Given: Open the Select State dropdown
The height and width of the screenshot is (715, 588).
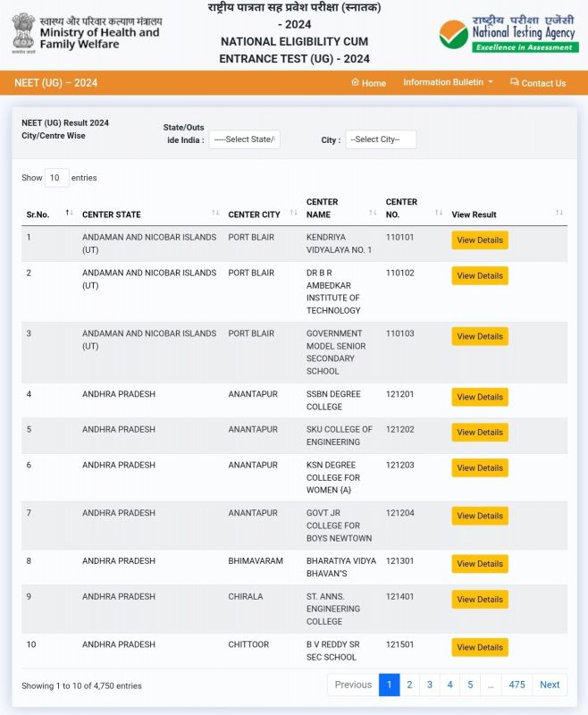Looking at the screenshot, I should click(x=245, y=139).
